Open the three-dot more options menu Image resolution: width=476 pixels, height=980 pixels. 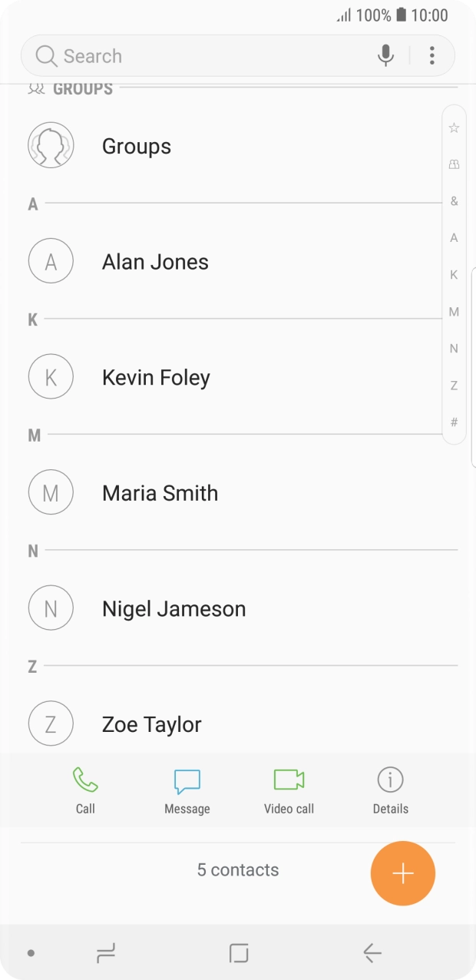point(432,55)
